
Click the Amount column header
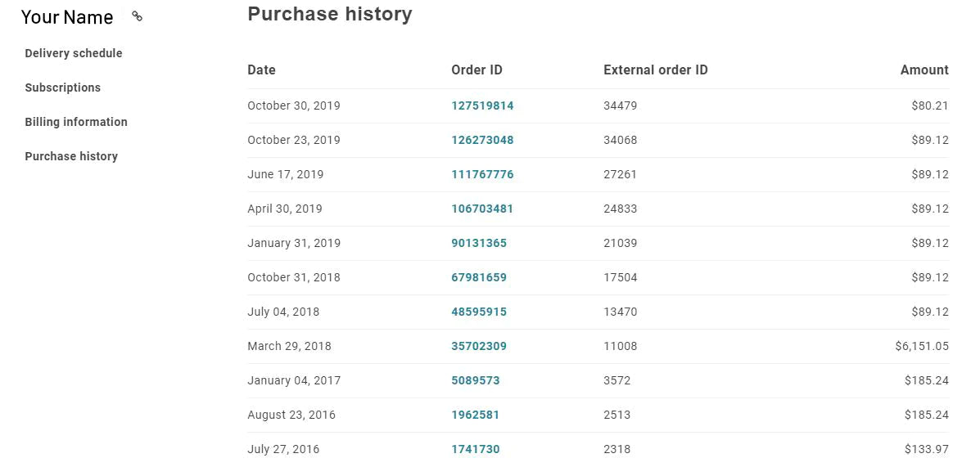(x=924, y=70)
